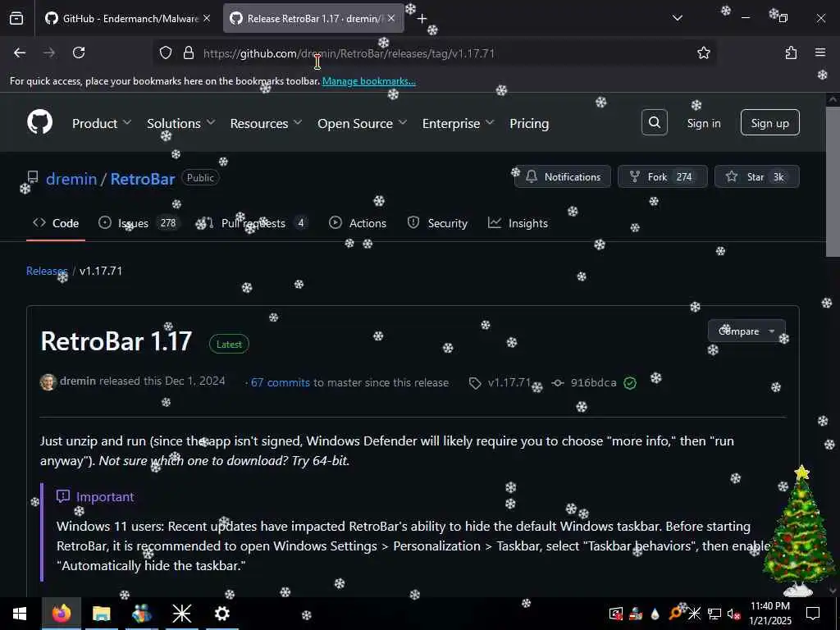
Task: Click the 916bdca commit hash
Action: coord(593,382)
